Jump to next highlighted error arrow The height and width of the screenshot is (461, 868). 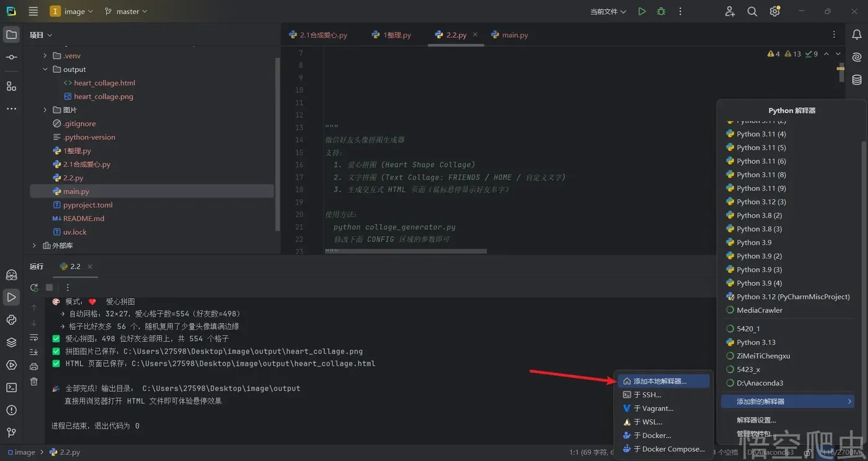coord(838,54)
